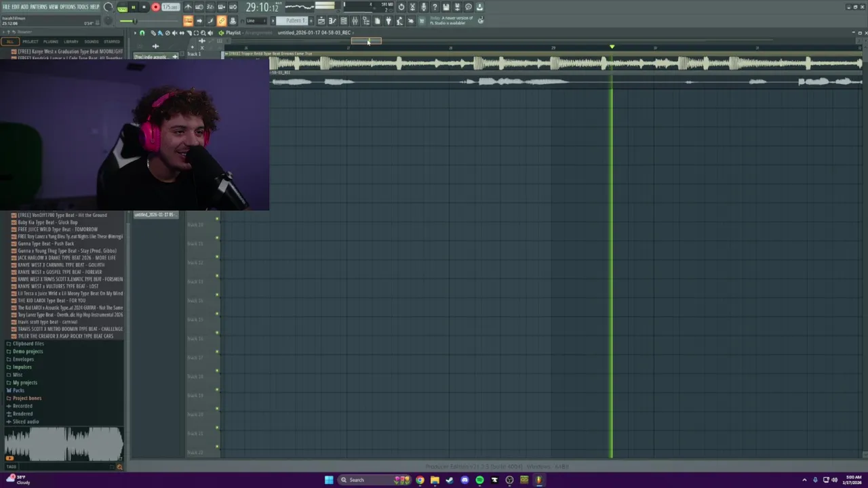Expand the Clipboard files folder
868x488 pixels.
(28, 344)
